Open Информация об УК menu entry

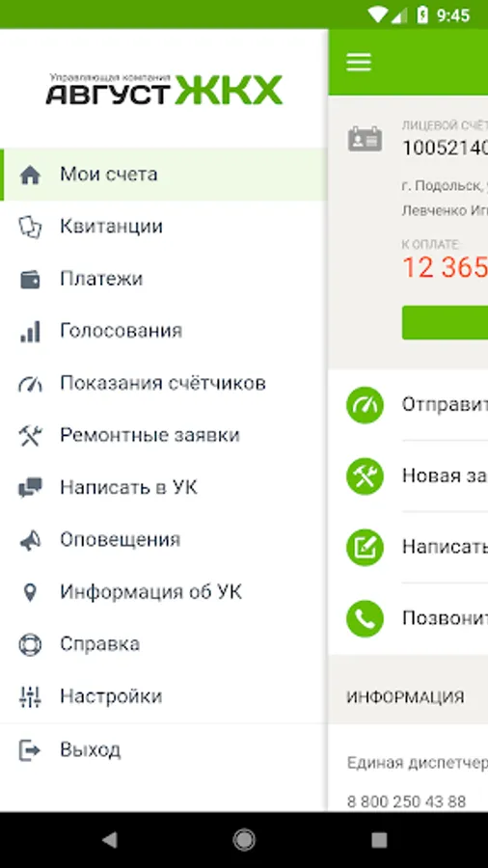pos(164,592)
